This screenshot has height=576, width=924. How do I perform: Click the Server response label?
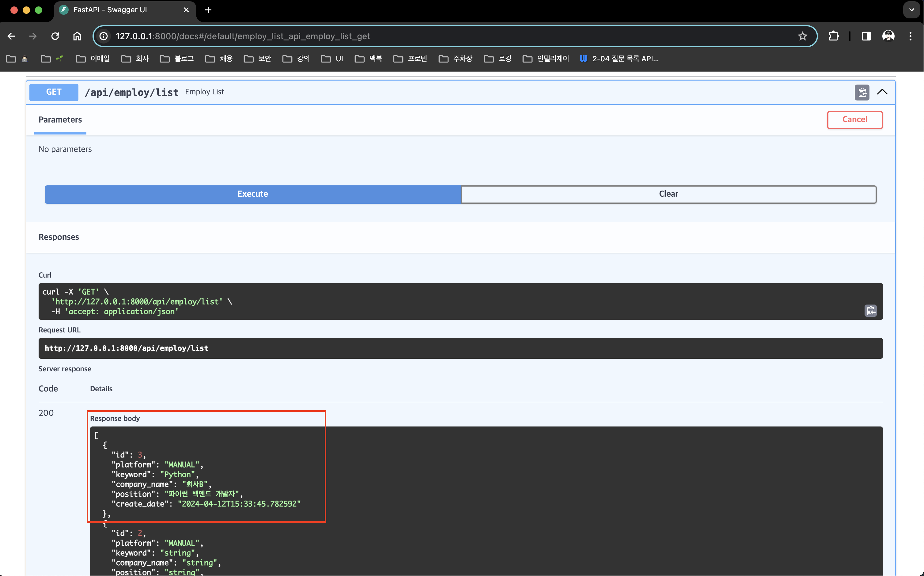click(x=65, y=369)
